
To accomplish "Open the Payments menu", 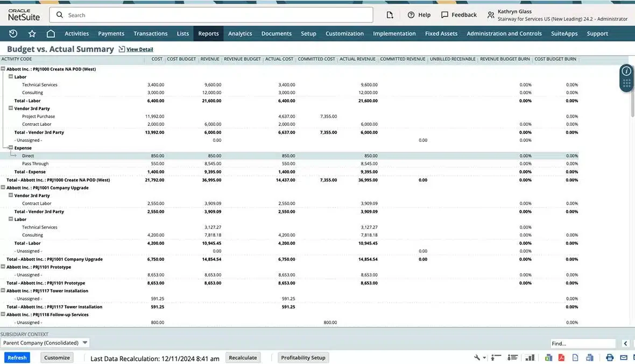I will [x=111, y=33].
